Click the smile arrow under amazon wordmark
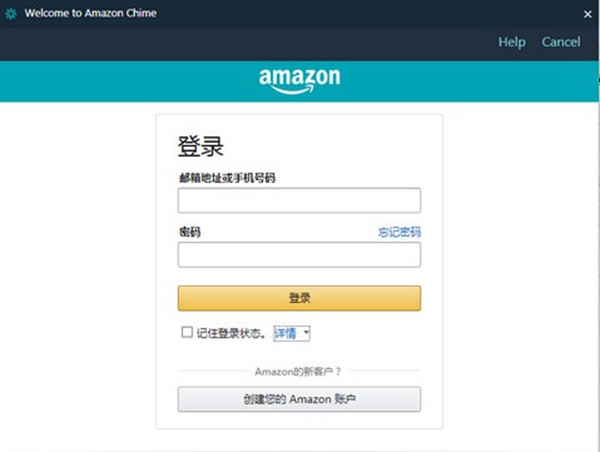This screenshot has width=600, height=452. pyautogui.click(x=293, y=90)
